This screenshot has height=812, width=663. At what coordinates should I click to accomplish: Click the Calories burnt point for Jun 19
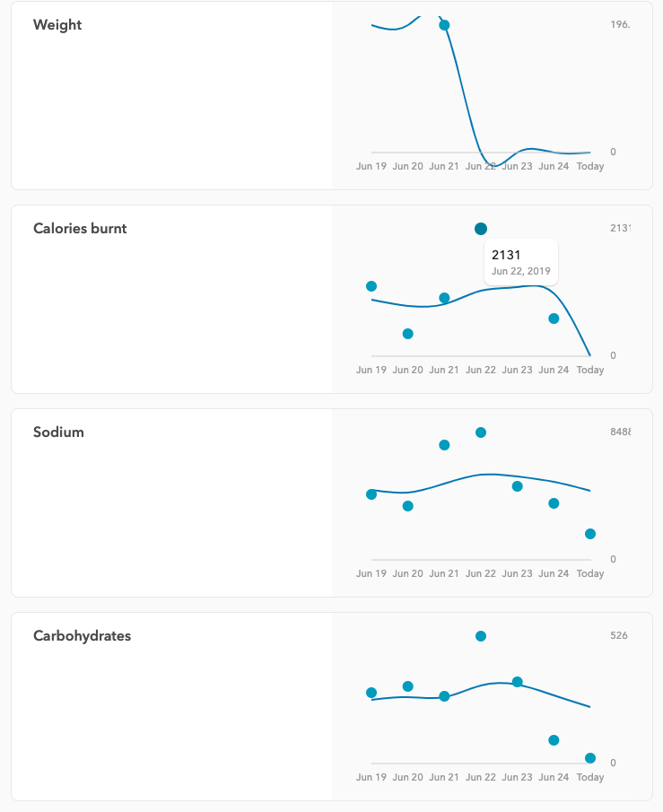pos(371,286)
